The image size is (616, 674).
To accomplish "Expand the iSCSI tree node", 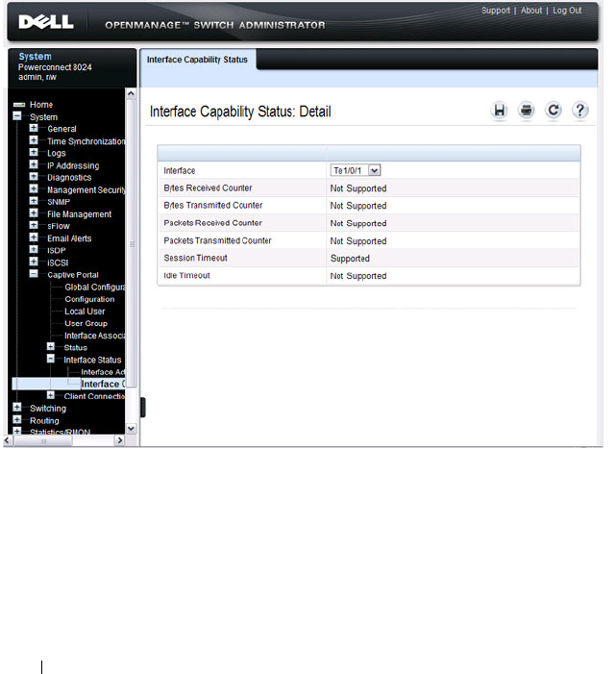I will pos(34,262).
